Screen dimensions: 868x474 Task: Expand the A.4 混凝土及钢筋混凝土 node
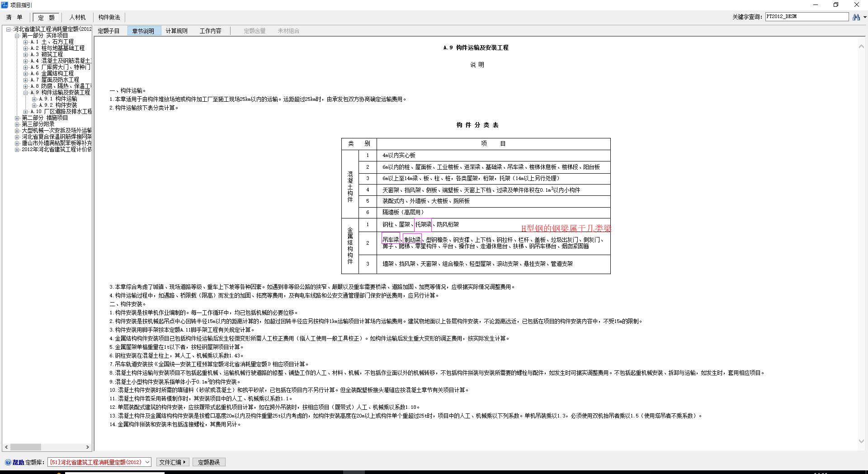(26, 61)
